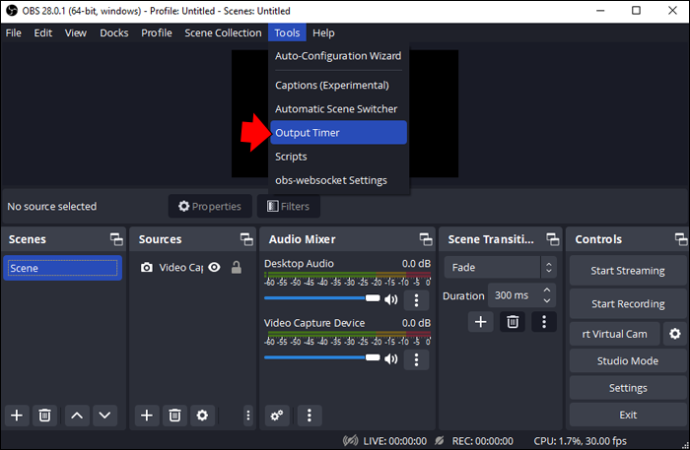690x450 pixels.
Task: Open advanced audio properties gears icon
Action: (277, 415)
